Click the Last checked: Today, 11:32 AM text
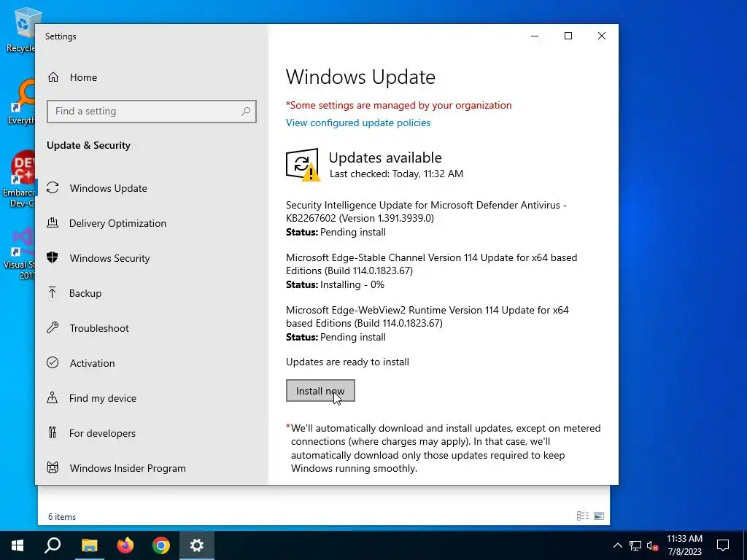 tap(396, 174)
